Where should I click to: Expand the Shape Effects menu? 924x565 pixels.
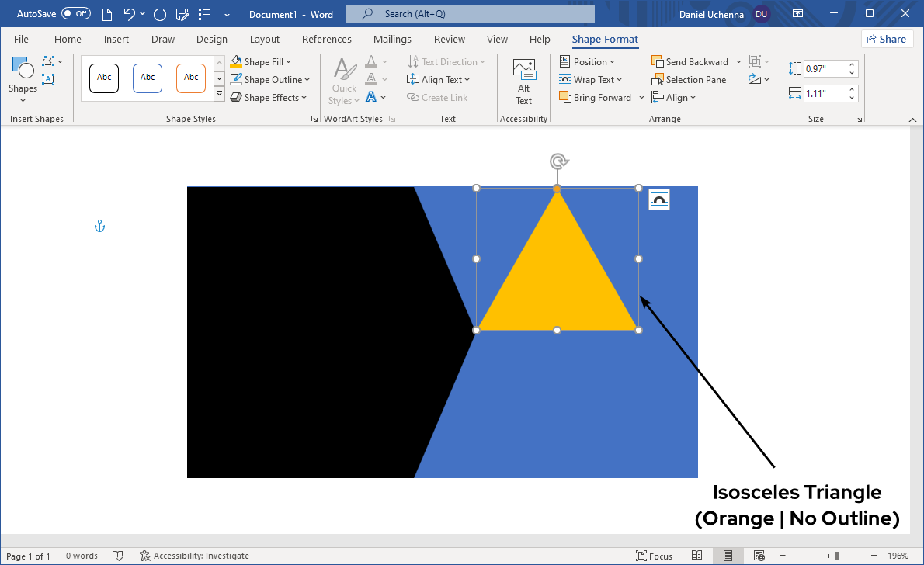[304, 98]
